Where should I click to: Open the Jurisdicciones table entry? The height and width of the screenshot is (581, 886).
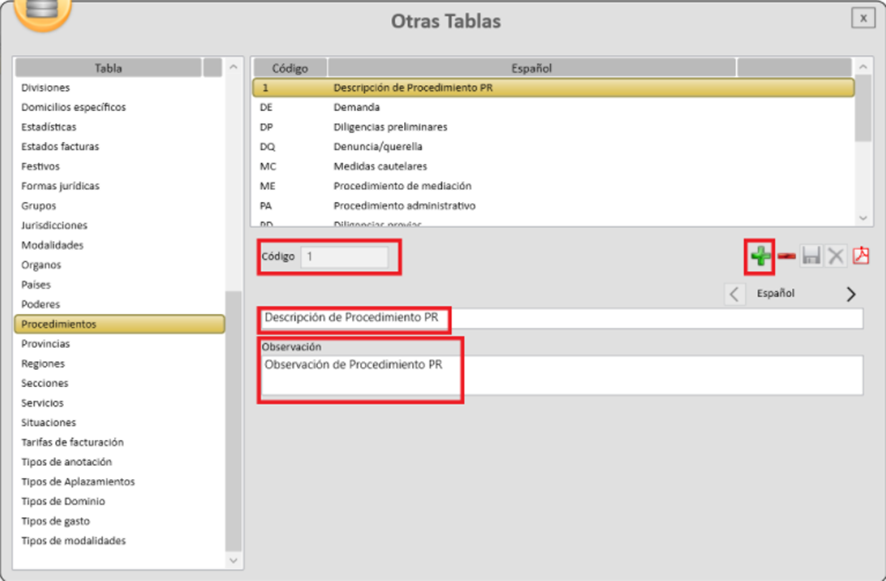point(54,226)
